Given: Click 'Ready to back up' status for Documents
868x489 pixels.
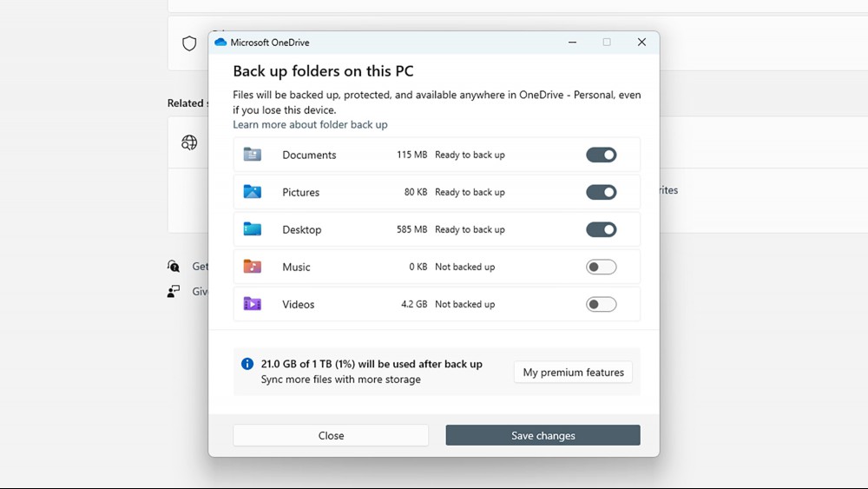Looking at the screenshot, I should [470, 155].
